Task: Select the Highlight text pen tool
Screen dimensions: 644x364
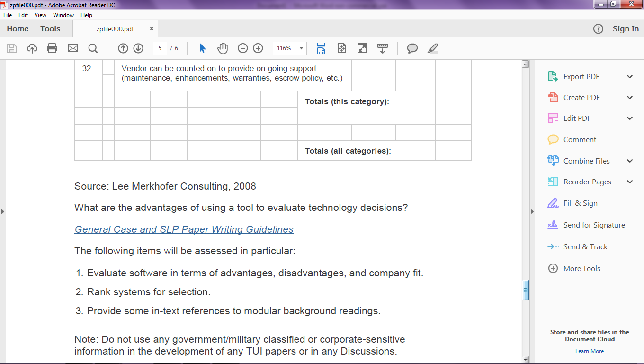Action: click(433, 48)
